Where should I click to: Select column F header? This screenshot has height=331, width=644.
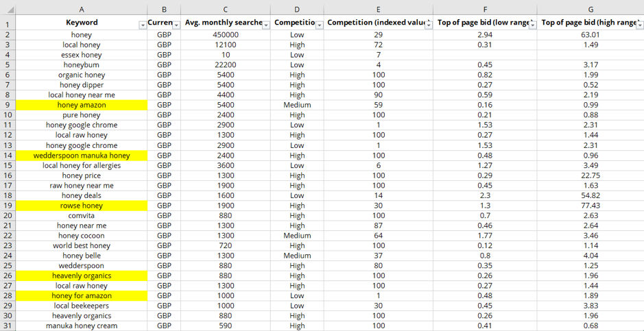(485, 10)
